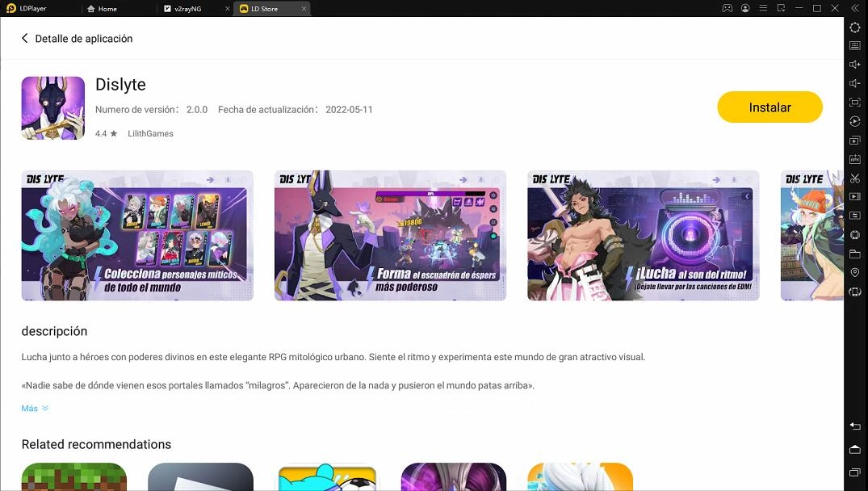This screenshot has height=491, width=868.
Task: Click the update date 2022-05-11
Action: pos(349,110)
